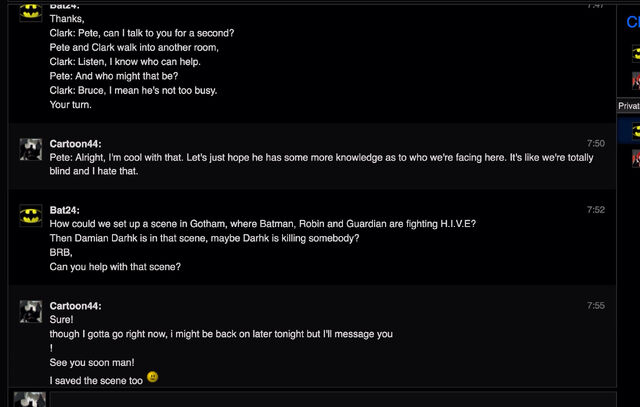Click the red avatar at the bottom of the Private list
The width and height of the screenshot is (640, 407).
tap(636, 158)
